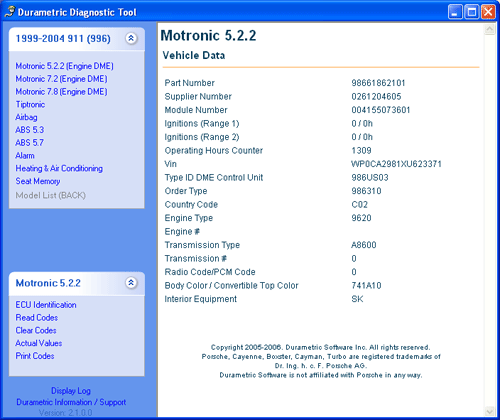
Task: Collapse the Motronic 5.2.2 panel chevron
Action: (x=131, y=283)
